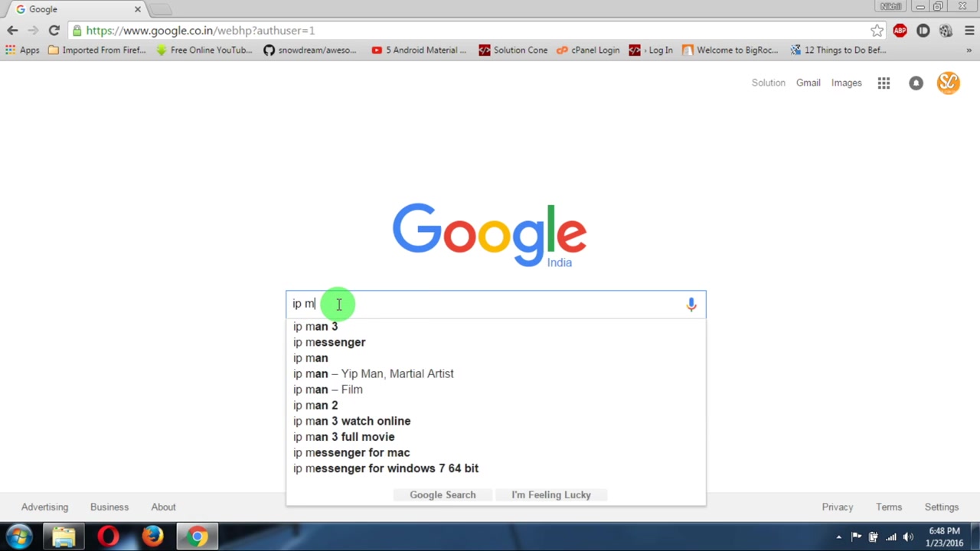Open Images link
Image resolution: width=980 pixels, height=551 pixels.
(846, 83)
